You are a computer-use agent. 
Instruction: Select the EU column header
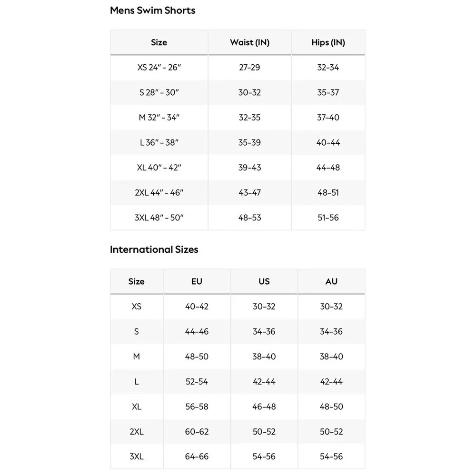197,281
